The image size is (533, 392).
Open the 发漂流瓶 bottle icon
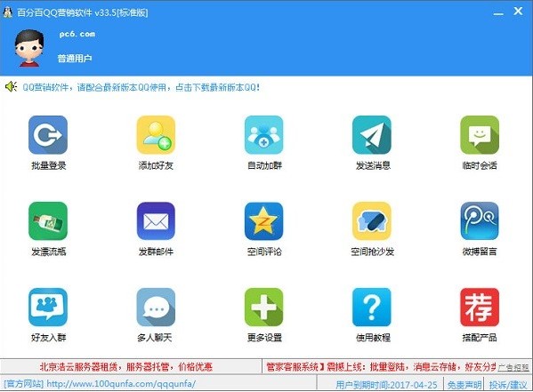click(48, 221)
